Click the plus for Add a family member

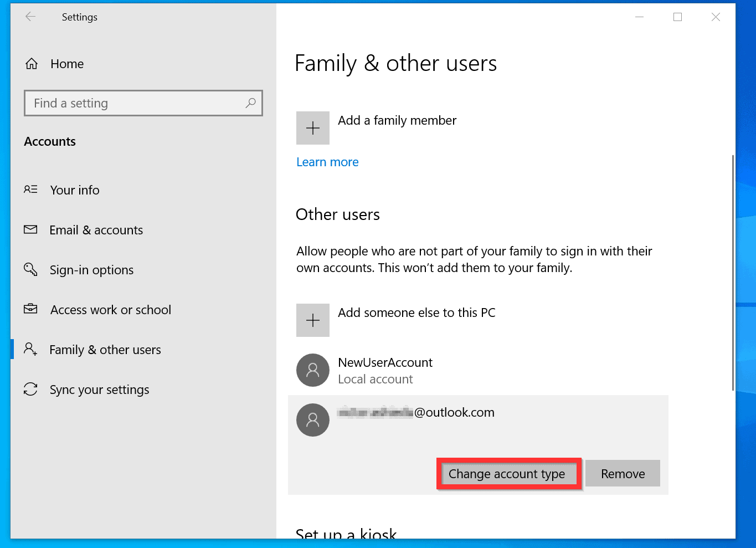(313, 128)
